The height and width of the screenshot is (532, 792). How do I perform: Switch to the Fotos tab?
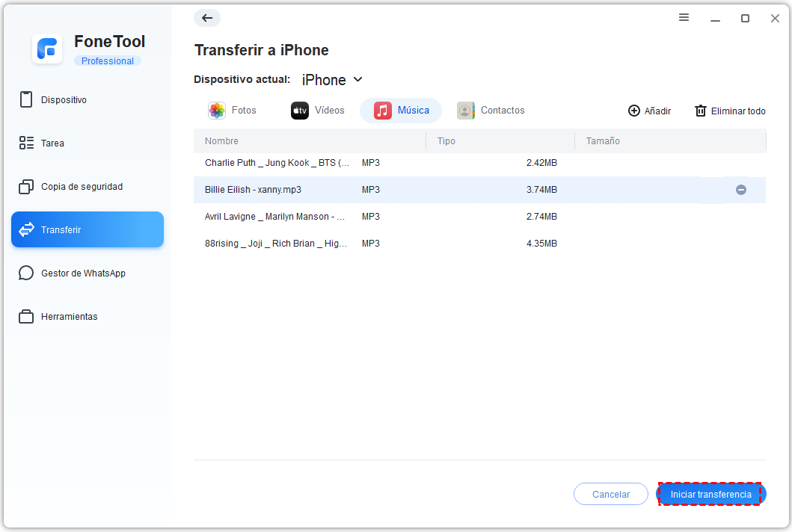point(233,111)
